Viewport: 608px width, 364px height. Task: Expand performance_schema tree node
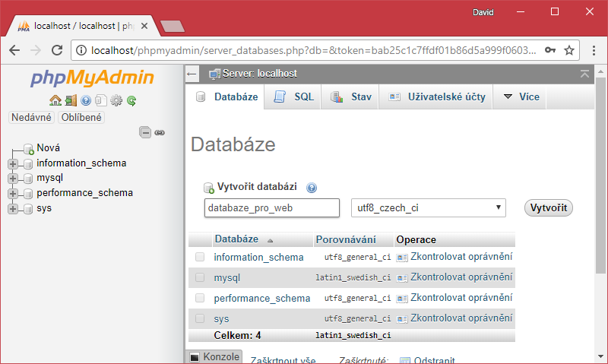[x=13, y=194]
